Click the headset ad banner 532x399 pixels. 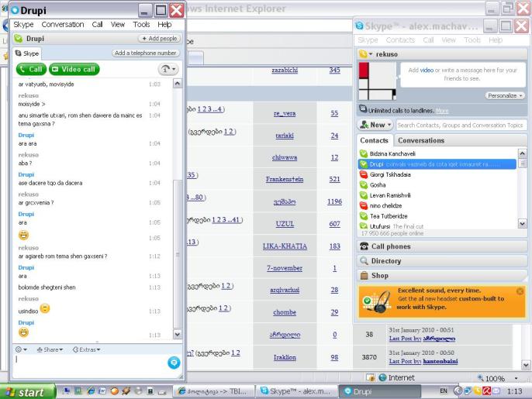click(442, 301)
